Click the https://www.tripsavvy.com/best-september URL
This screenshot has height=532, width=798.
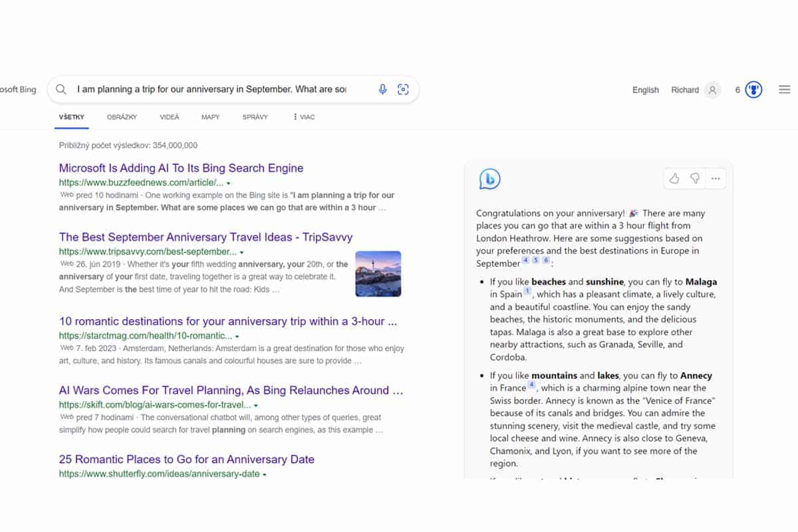click(x=148, y=252)
